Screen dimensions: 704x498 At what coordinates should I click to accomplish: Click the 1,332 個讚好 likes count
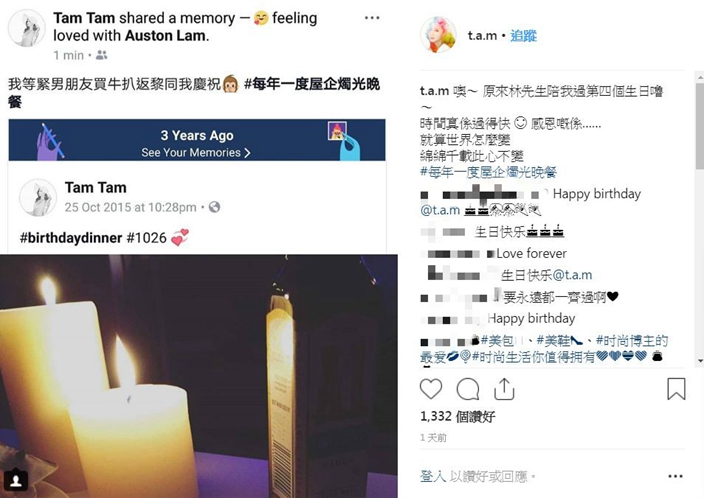[458, 416]
